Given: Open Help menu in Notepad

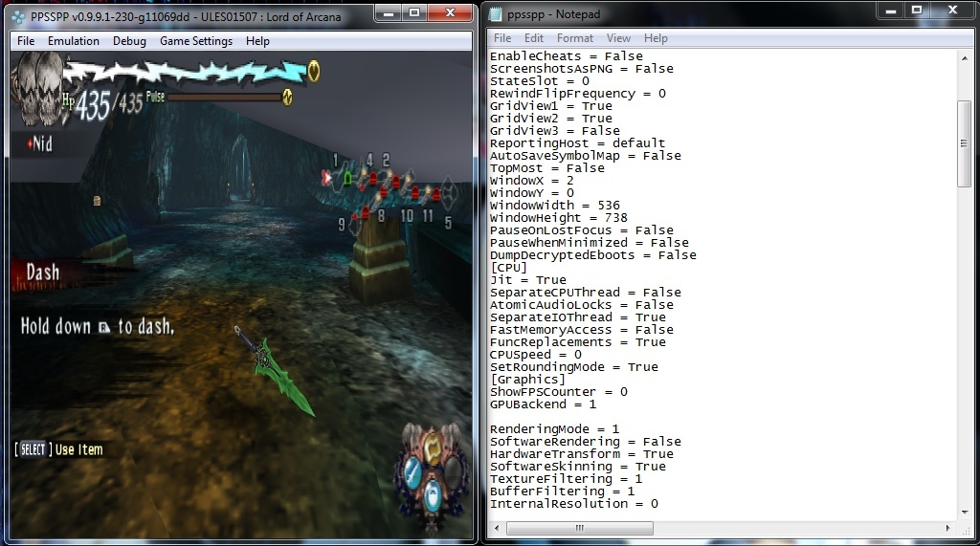Looking at the screenshot, I should (x=656, y=38).
